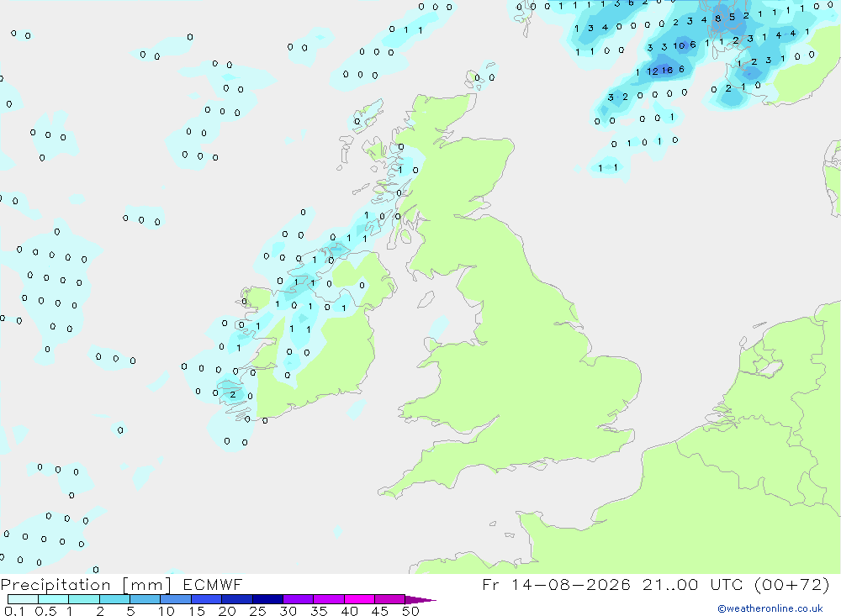Viewport: 841px width, 616px height.
Task: Open the weatheronline.co.uk copyright link
Action: coord(770,608)
